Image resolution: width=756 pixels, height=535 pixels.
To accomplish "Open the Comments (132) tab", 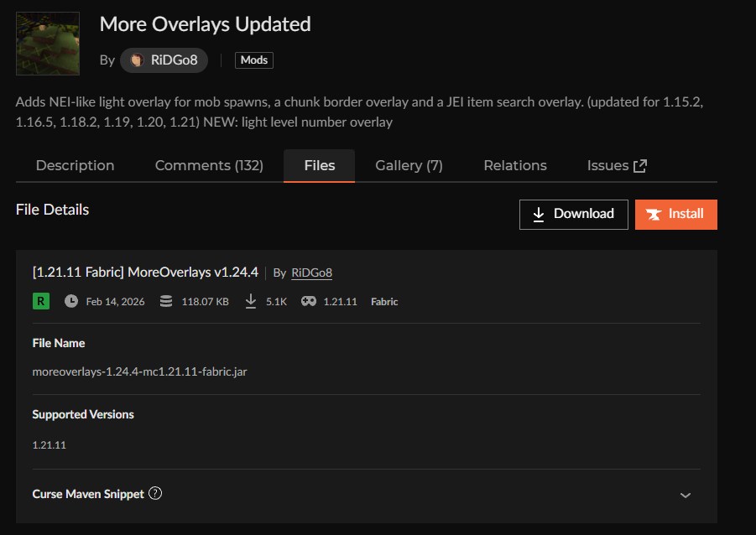I will pyautogui.click(x=209, y=165).
